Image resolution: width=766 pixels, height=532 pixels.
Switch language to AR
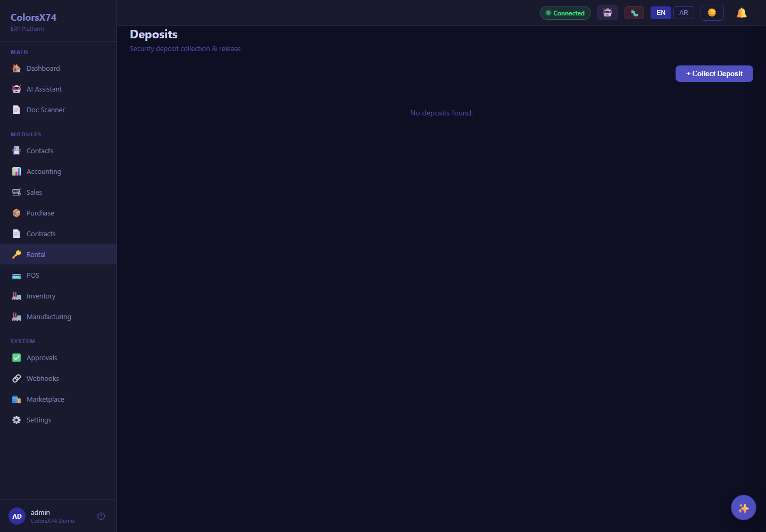pos(684,13)
